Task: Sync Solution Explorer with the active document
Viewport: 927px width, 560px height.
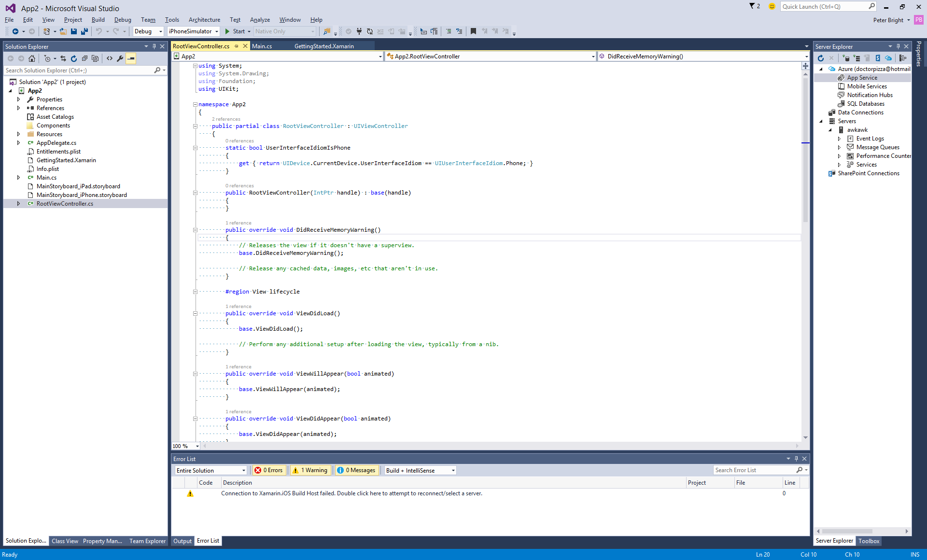Action: click(63, 58)
